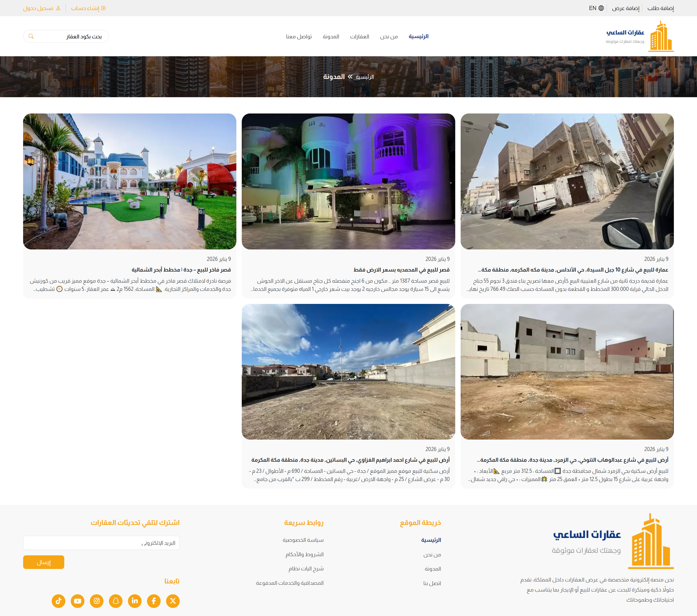
Task: Click the X (Twitter) footer icon
Action: [173, 601]
